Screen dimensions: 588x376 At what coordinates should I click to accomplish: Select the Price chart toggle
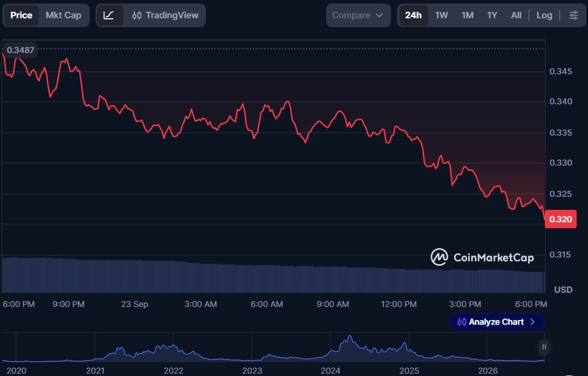[21, 15]
